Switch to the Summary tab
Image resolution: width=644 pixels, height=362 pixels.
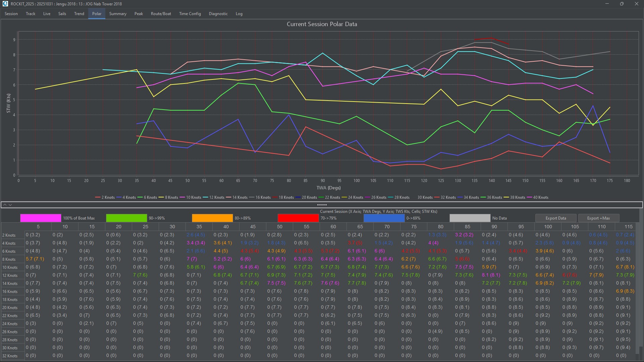(x=118, y=14)
